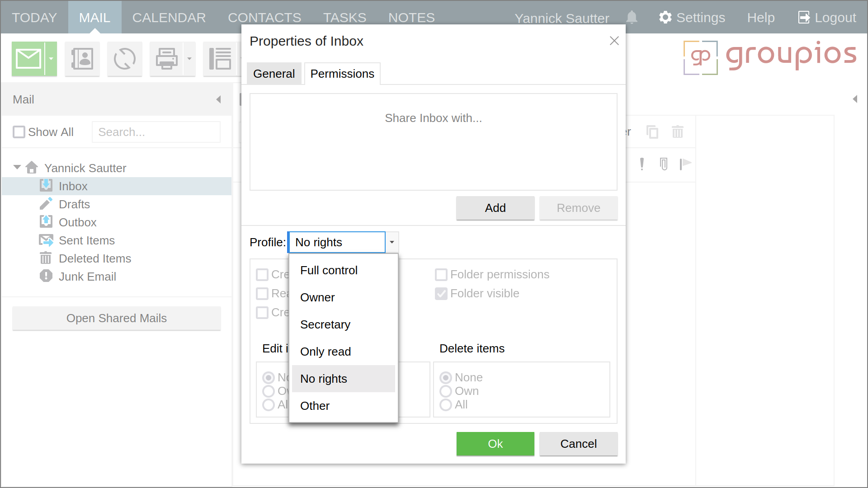
Task: Toggle the Folder visible checkbox
Action: 441,294
